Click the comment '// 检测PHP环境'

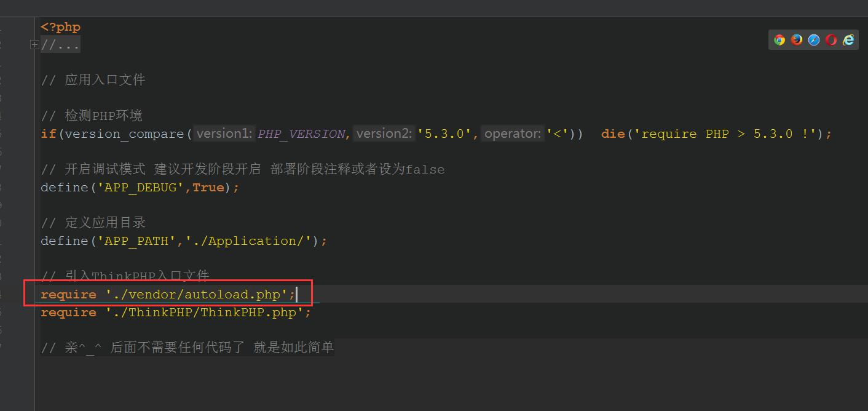(x=92, y=116)
